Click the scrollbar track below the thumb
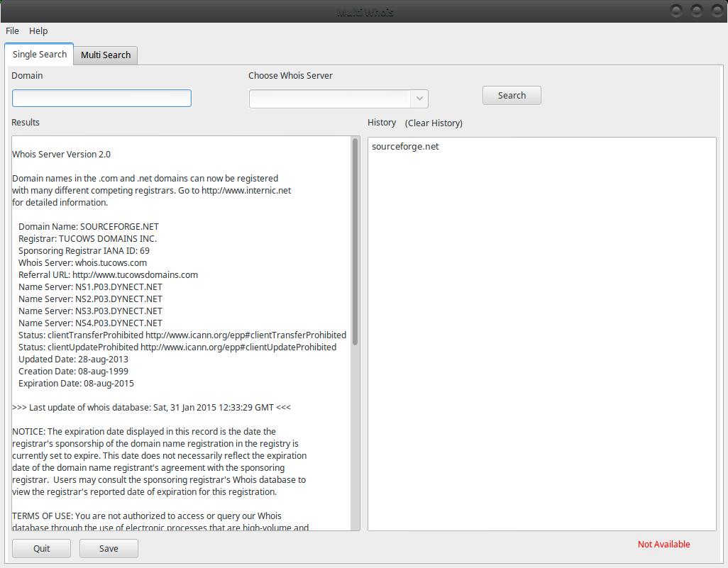The image size is (728, 568). pyautogui.click(x=355, y=440)
